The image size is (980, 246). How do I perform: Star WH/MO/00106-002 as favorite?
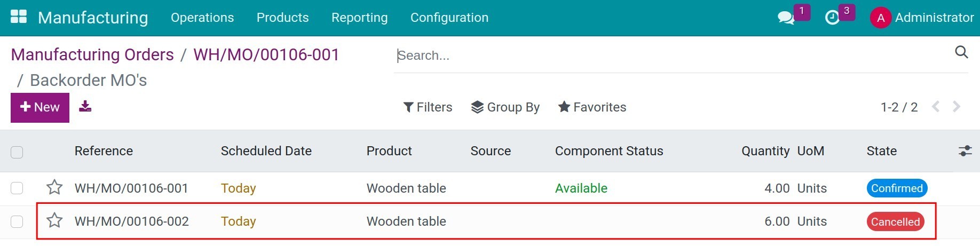54,220
